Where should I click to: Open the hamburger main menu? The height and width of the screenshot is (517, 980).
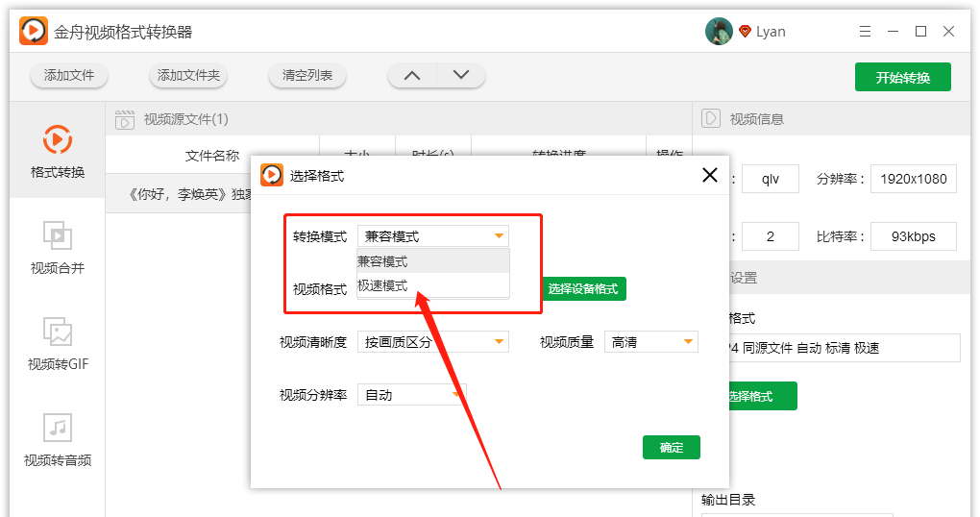[x=865, y=32]
